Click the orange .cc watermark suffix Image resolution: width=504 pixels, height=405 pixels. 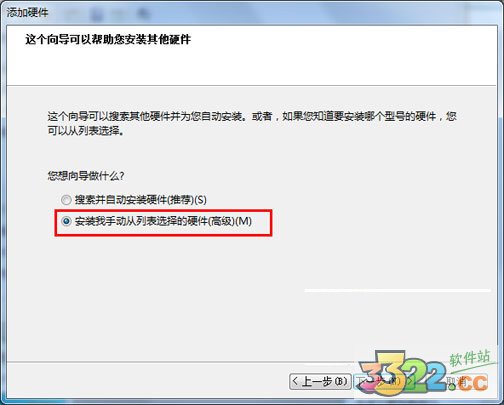468,383
